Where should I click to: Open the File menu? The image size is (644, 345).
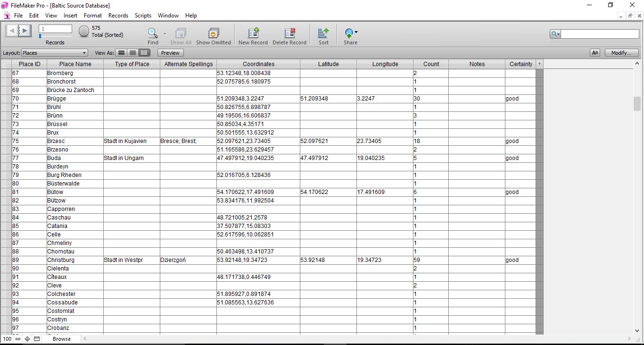point(18,16)
